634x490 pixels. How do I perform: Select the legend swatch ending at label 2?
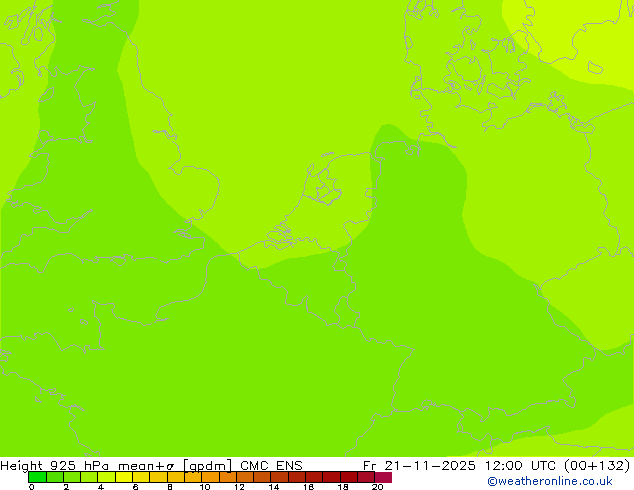pos(55,477)
